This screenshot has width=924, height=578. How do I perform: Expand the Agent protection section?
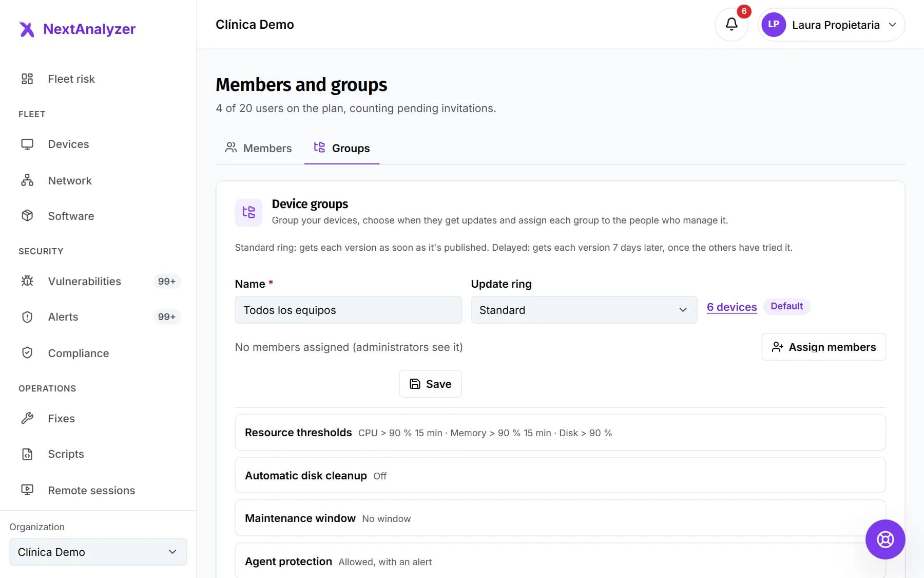[560, 561]
